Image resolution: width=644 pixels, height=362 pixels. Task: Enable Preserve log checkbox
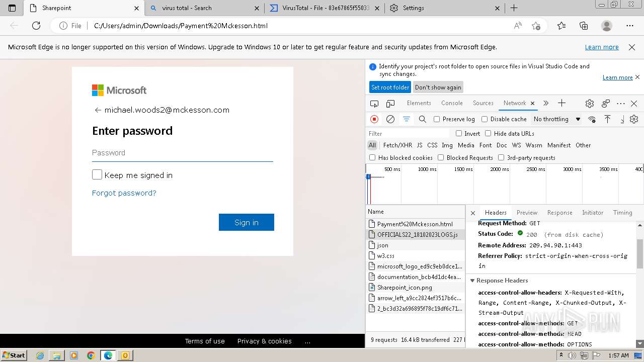click(x=437, y=119)
